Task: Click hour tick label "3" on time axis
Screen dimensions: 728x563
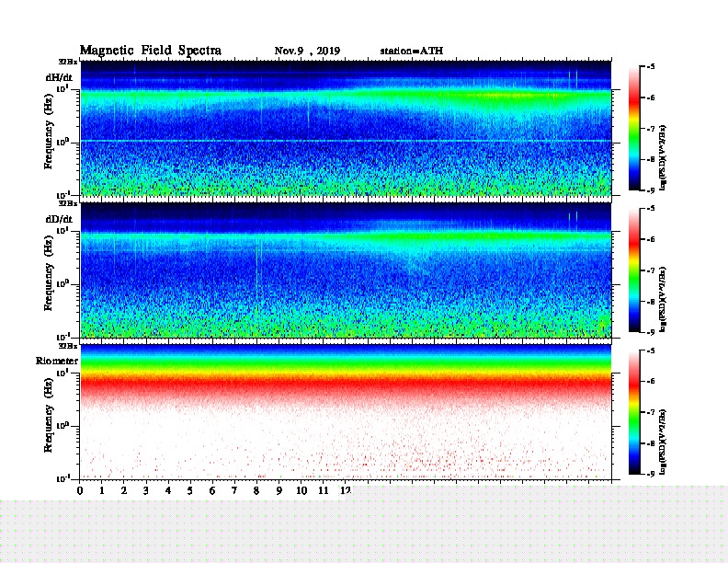Action: click(x=146, y=490)
